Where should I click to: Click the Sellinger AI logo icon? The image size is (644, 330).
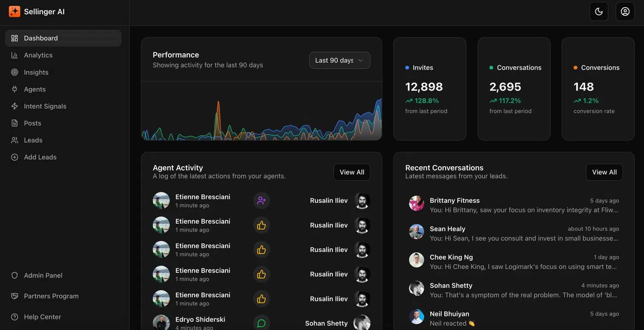point(15,12)
